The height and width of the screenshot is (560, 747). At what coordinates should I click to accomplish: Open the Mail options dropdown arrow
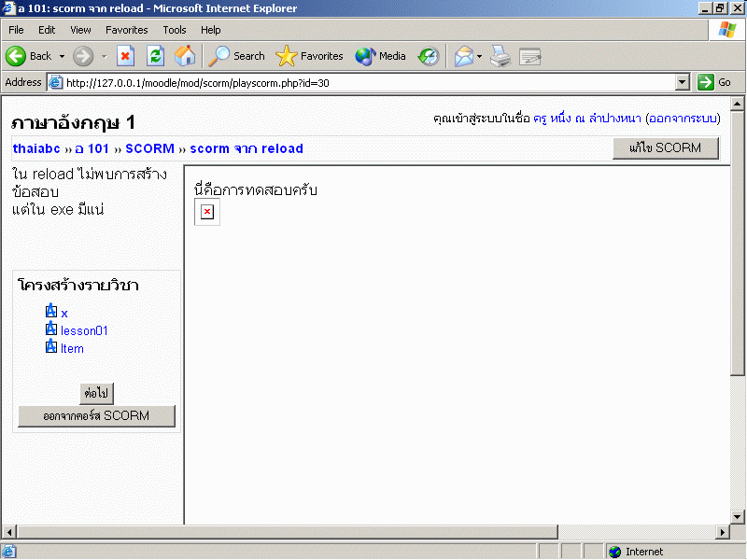[x=480, y=56]
